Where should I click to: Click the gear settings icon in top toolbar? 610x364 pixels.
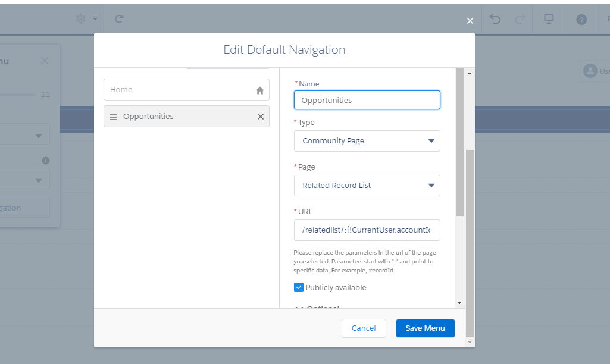point(80,19)
